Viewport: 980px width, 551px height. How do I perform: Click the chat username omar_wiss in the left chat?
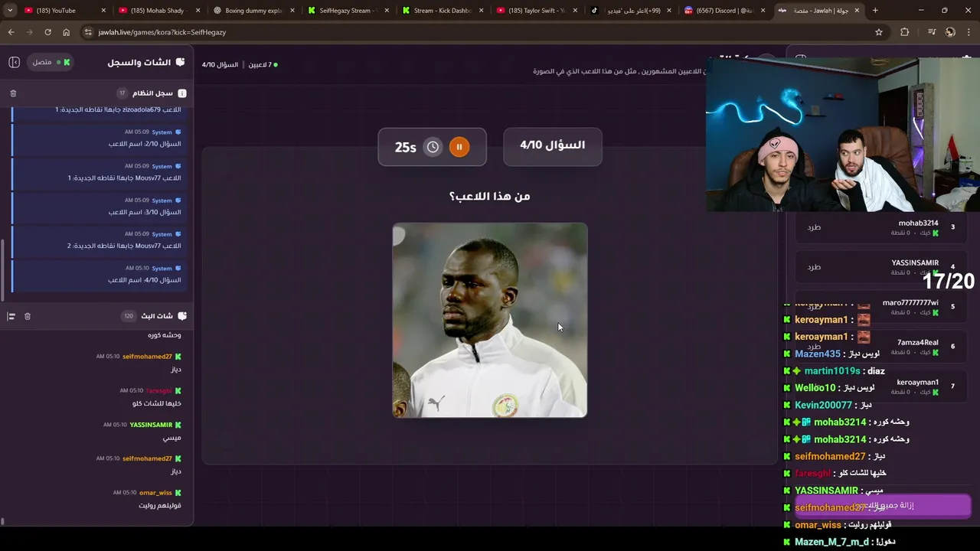click(x=155, y=493)
